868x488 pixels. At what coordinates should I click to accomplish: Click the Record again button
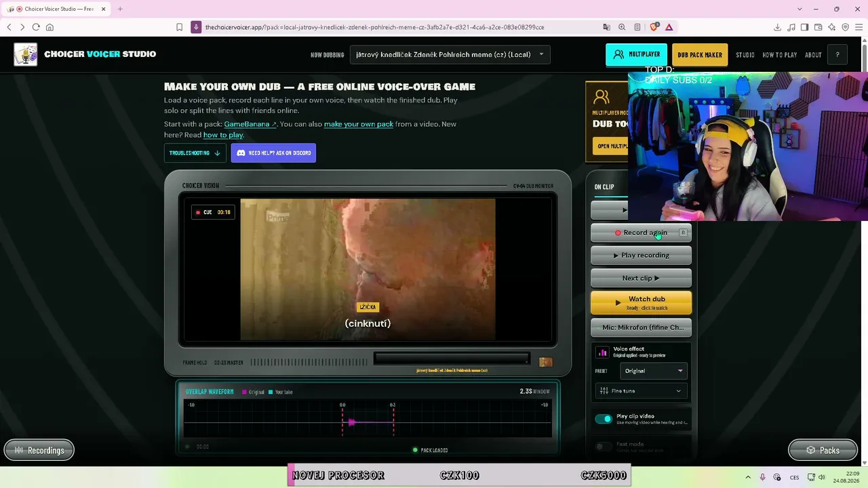tap(641, 232)
